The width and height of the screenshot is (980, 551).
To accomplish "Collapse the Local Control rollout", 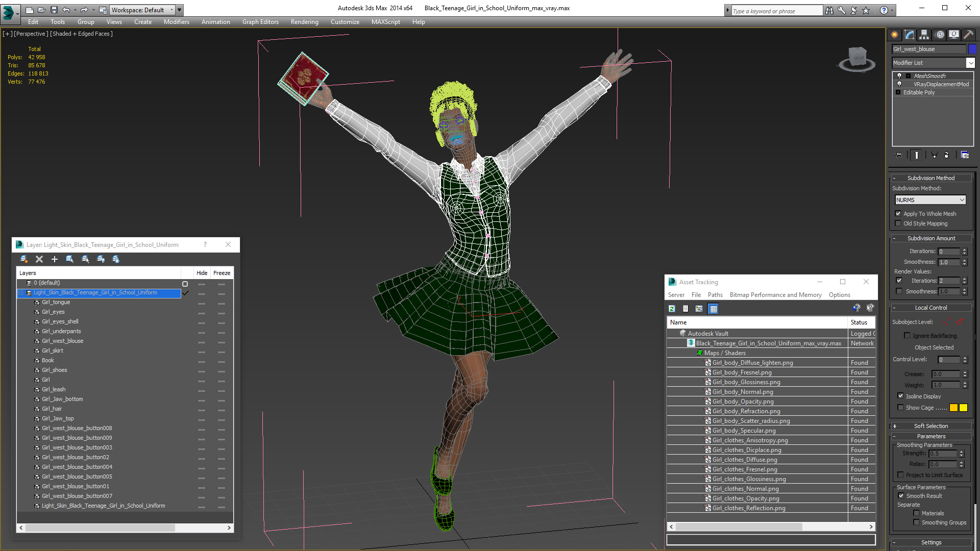I will 931,308.
